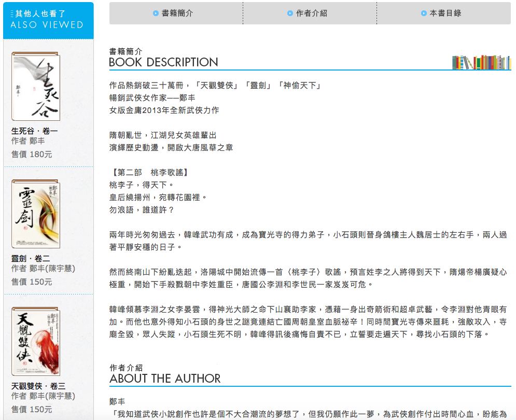
Task: Click the play icon beside 書籍簡介
Action: point(156,13)
